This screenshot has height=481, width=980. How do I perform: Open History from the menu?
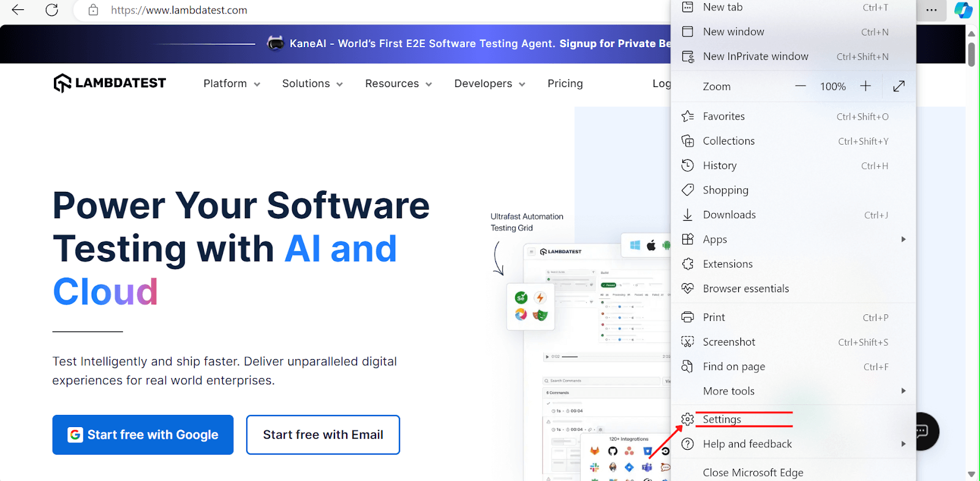pyautogui.click(x=793, y=165)
